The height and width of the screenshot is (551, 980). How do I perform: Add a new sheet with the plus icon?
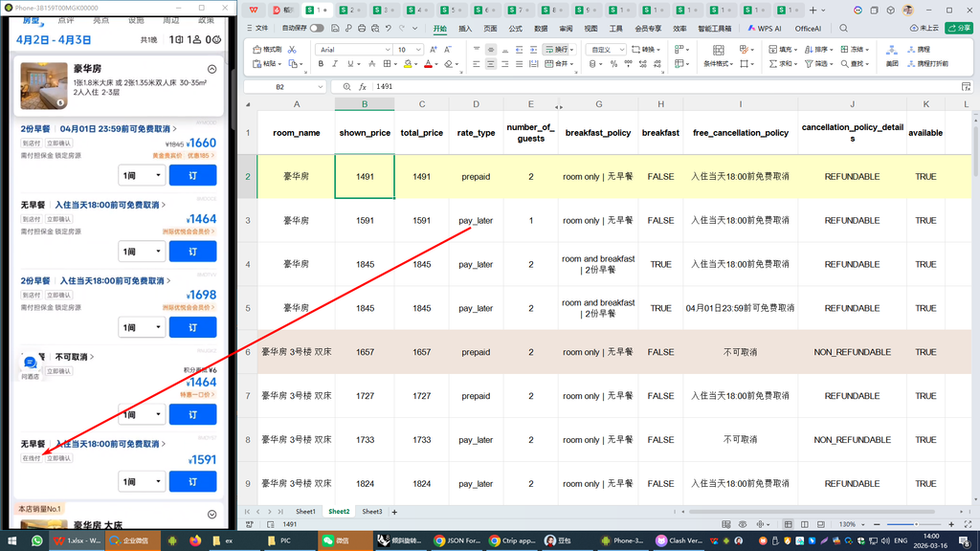click(x=394, y=512)
